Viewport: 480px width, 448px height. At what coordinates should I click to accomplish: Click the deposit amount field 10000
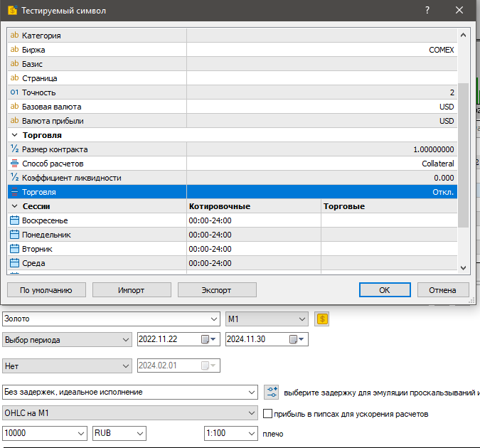pos(39,433)
